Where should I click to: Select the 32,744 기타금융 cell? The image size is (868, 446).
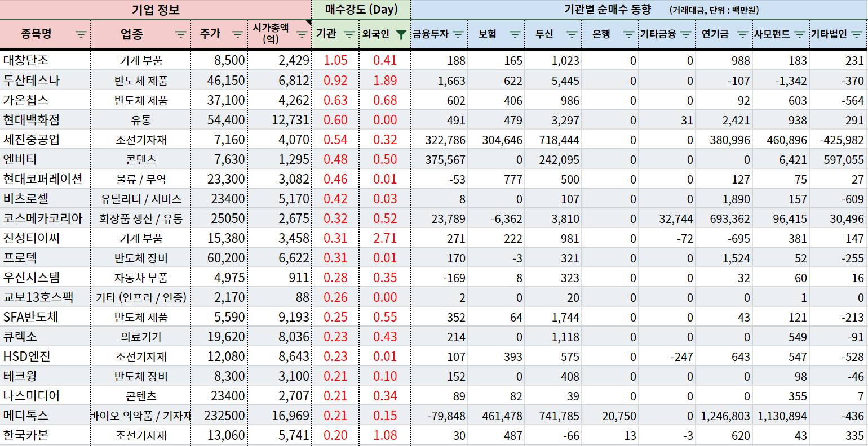tap(667, 218)
